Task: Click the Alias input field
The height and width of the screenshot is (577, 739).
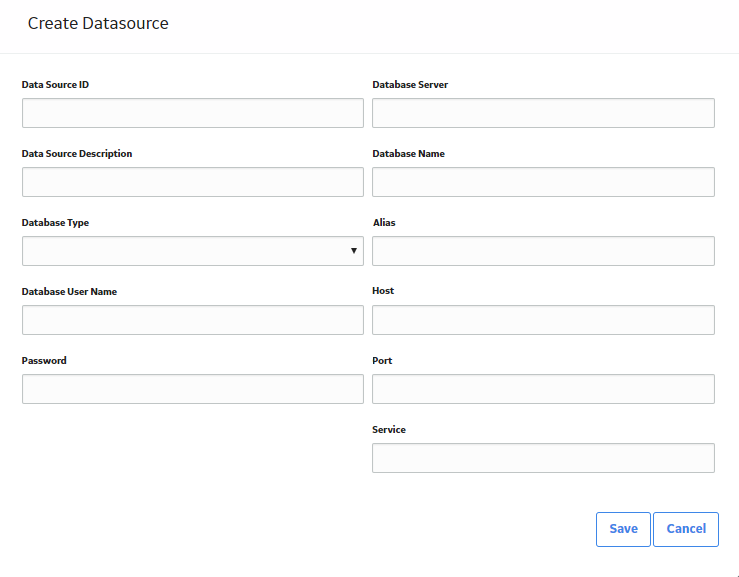Action: coord(543,251)
